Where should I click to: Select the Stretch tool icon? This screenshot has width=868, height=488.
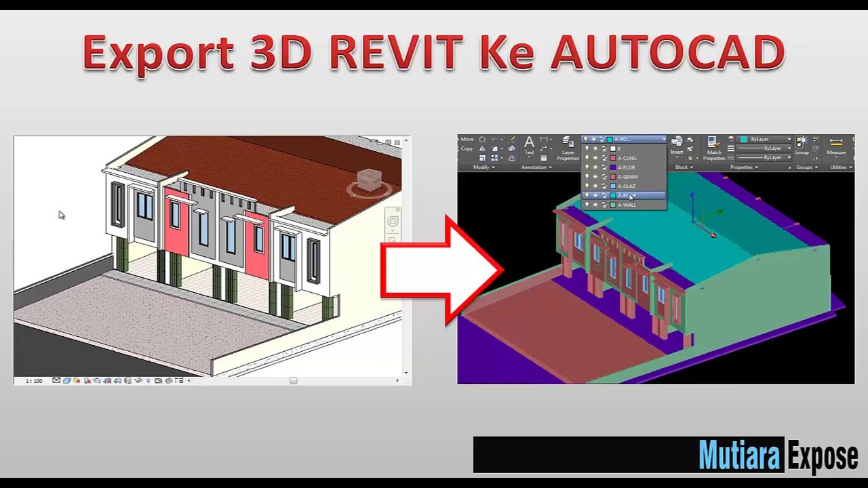click(482, 159)
